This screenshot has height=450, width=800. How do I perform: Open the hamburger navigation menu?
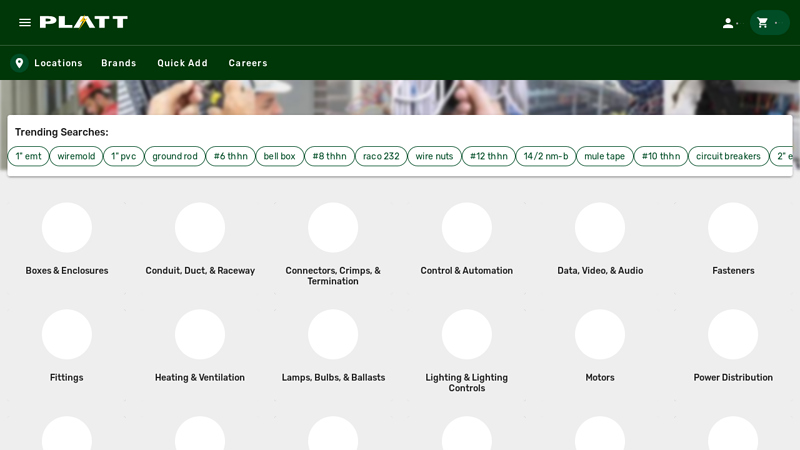[25, 22]
